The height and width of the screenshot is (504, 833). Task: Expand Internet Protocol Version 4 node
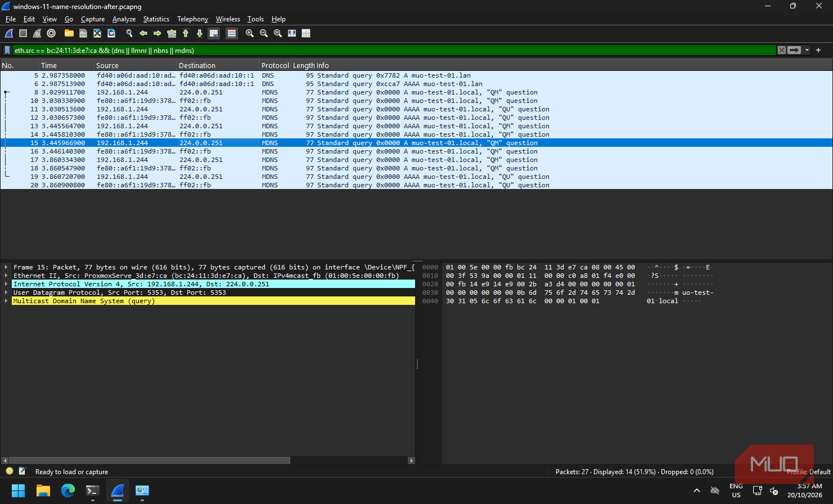[6, 284]
